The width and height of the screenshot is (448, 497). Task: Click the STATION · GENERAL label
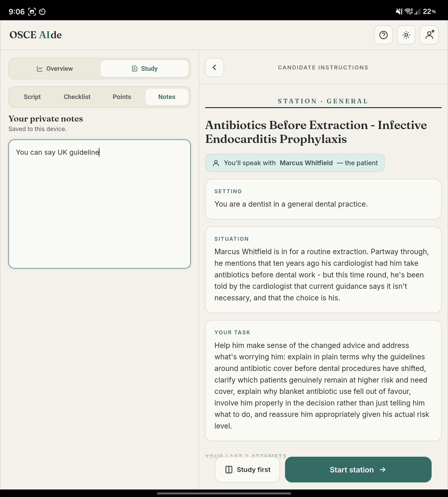tap(323, 101)
